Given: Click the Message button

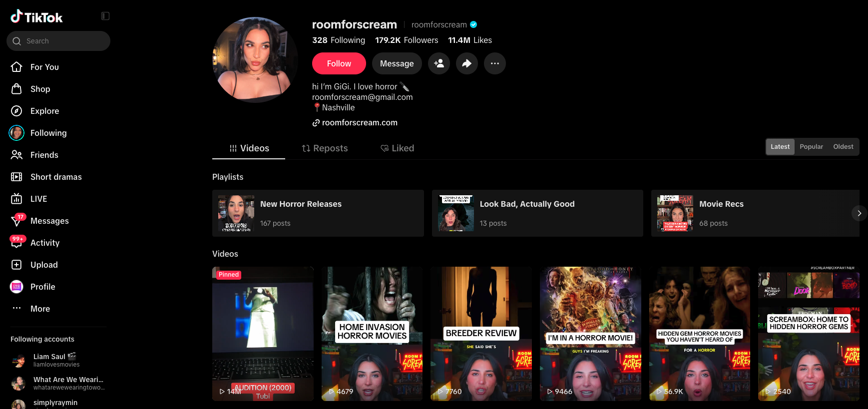Looking at the screenshot, I should coord(397,63).
